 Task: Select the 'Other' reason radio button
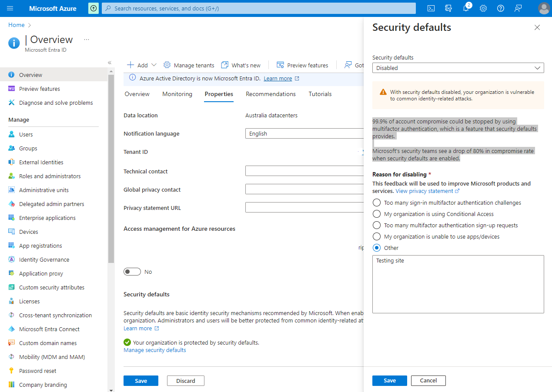[377, 248]
